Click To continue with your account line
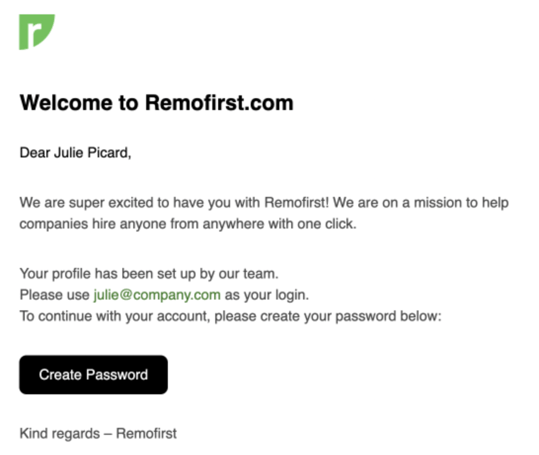Viewport: 539px width, 455px height. point(230,316)
